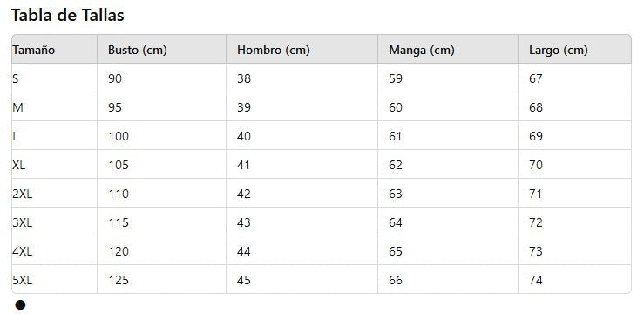Click shoulder value 43 for size 3XL

coord(244,222)
